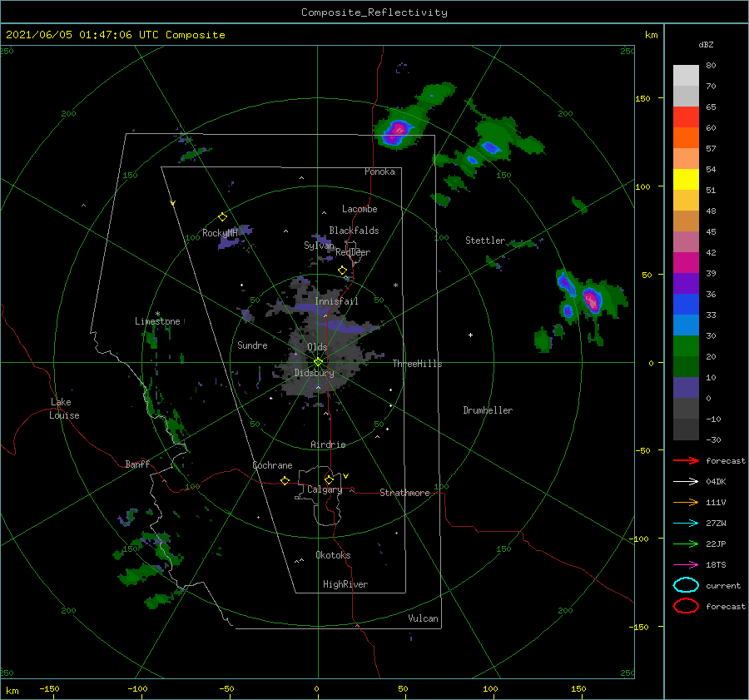This screenshot has height=700, width=749.
Task: Click the Cochrane town label
Action: [x=272, y=465]
